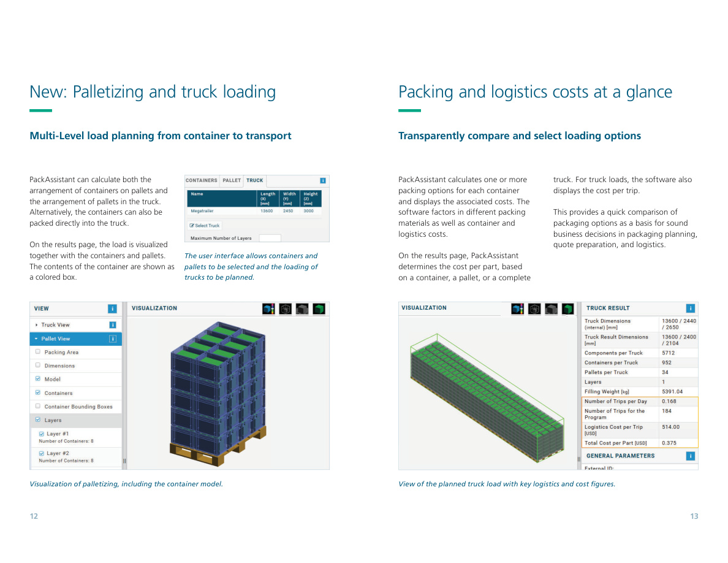Image resolution: width=728 pixels, height=563 pixels.
Task: Uncheck the Layers checkbox
Action: point(38,419)
